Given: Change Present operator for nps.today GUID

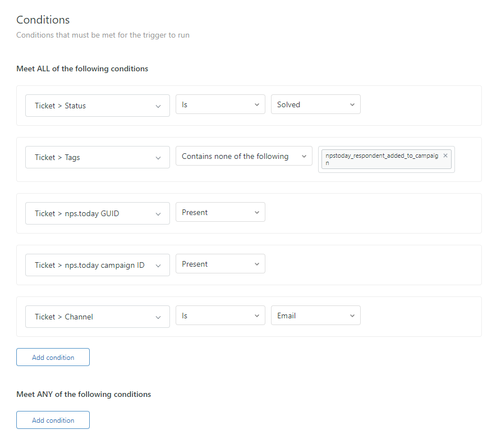Looking at the screenshot, I should pos(220,212).
